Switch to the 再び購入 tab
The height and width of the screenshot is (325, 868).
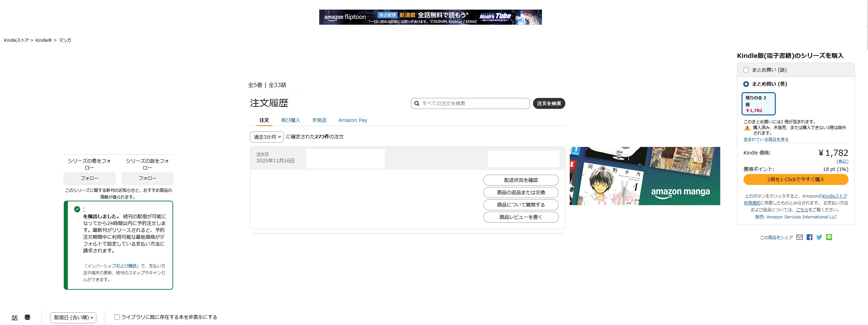click(x=290, y=120)
